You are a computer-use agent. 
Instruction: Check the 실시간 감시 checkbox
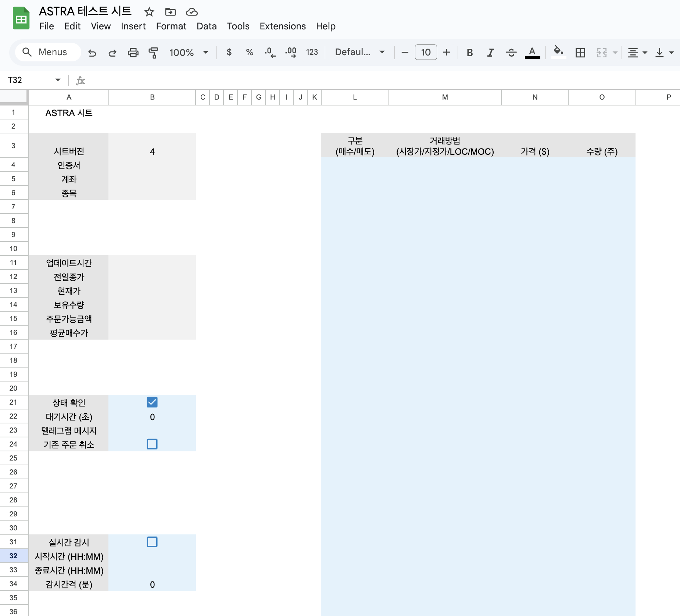coord(152,542)
